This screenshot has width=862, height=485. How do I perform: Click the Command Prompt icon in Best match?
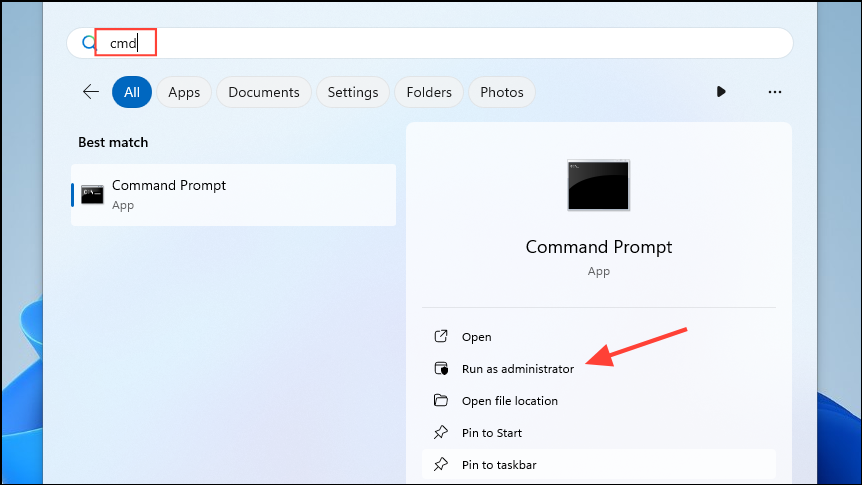(x=92, y=195)
